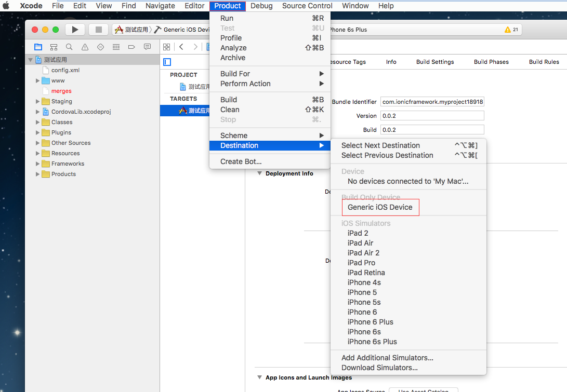Click the Stop square button in toolbar
This screenshot has width=567, height=392.
[x=98, y=30]
